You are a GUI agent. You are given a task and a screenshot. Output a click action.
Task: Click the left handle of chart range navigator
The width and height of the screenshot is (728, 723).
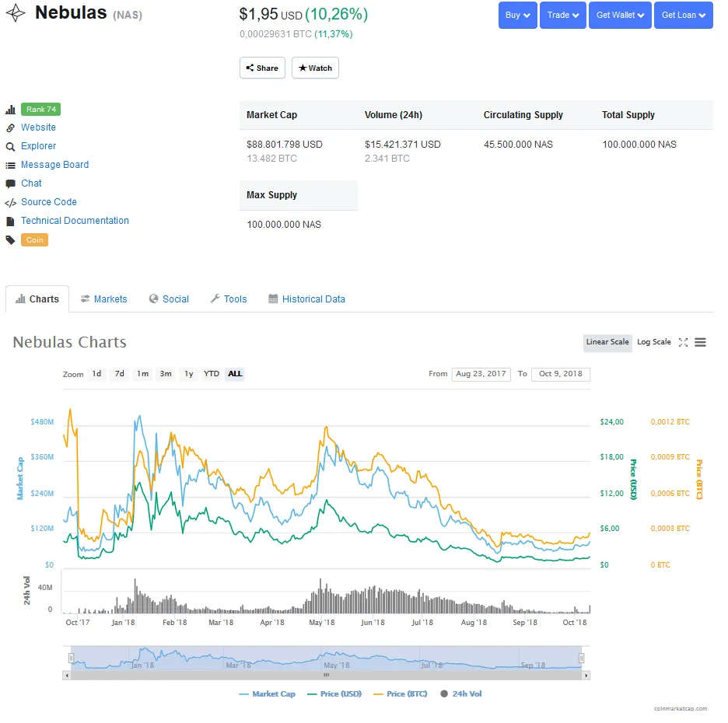[71, 658]
